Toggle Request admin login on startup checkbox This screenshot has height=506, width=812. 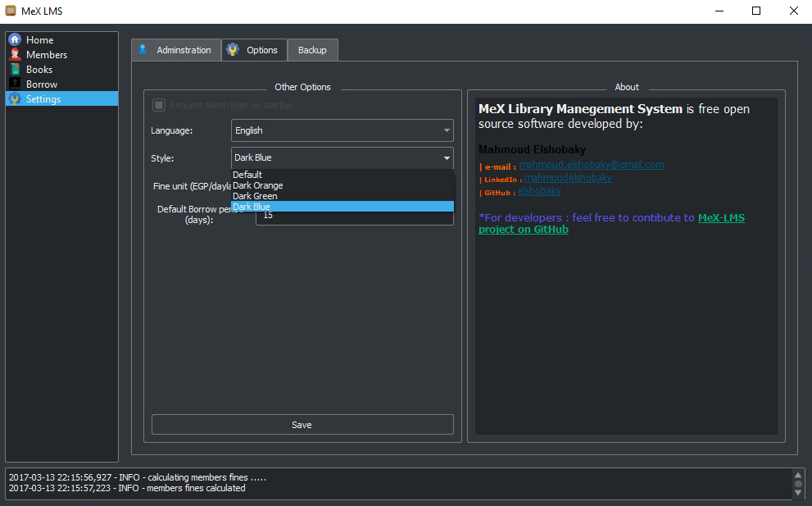click(159, 105)
